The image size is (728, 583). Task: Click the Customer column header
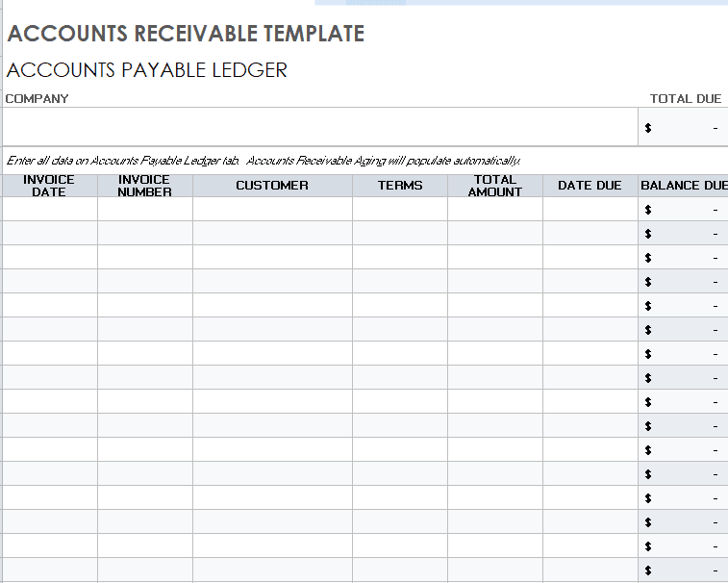(272, 186)
